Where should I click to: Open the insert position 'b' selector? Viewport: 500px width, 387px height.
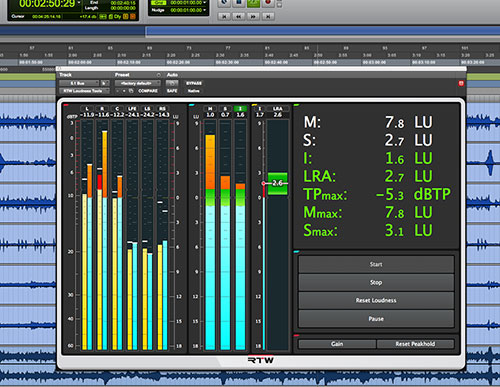coord(105,83)
